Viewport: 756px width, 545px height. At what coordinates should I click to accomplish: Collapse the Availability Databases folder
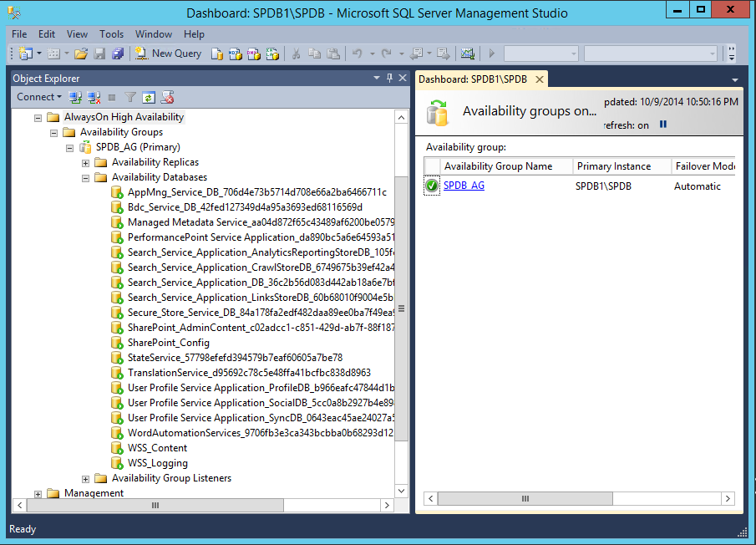[86, 178]
